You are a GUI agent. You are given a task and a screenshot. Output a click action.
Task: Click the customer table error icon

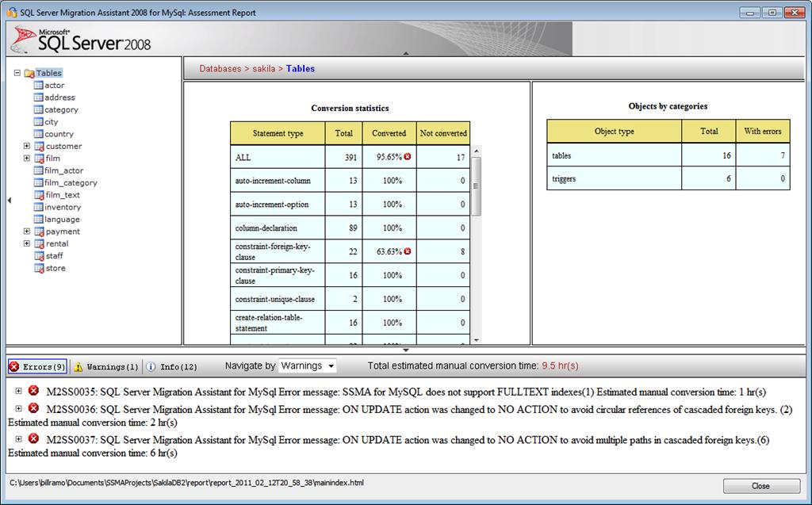coord(40,146)
